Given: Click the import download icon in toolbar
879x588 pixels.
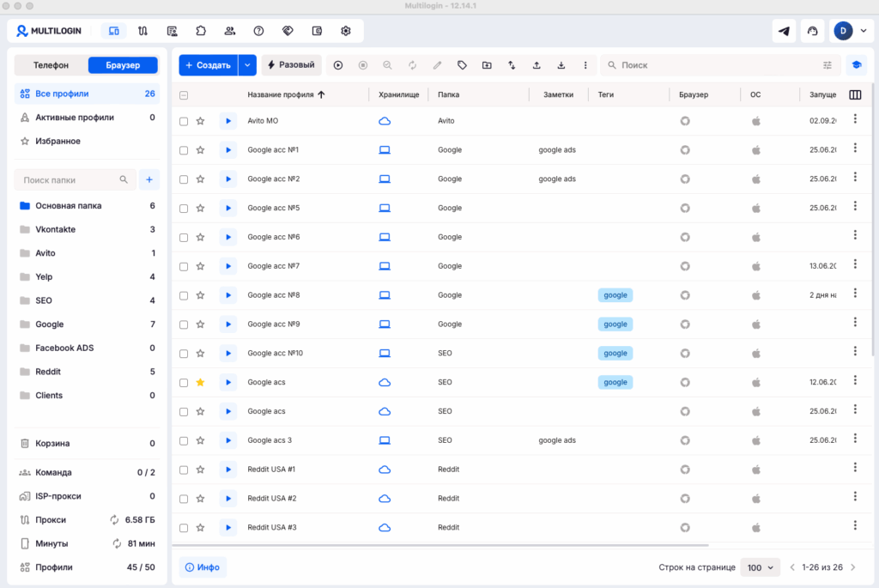Looking at the screenshot, I should pyautogui.click(x=561, y=65).
